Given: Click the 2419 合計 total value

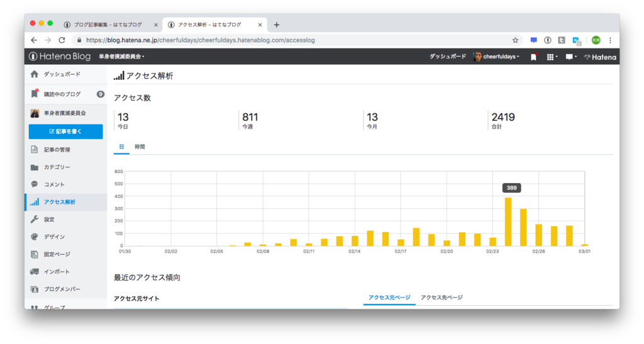Looking at the screenshot, I should (x=503, y=118).
